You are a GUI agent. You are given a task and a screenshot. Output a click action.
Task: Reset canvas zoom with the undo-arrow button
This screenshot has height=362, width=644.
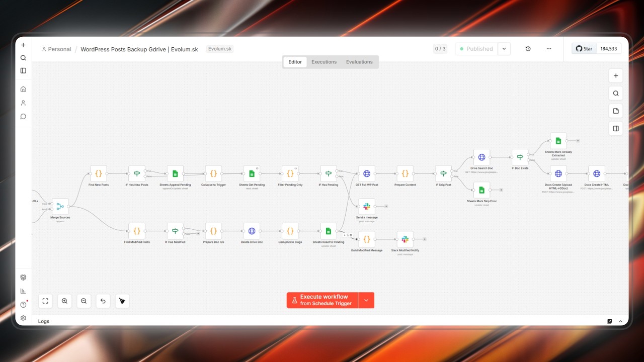pyautogui.click(x=103, y=301)
